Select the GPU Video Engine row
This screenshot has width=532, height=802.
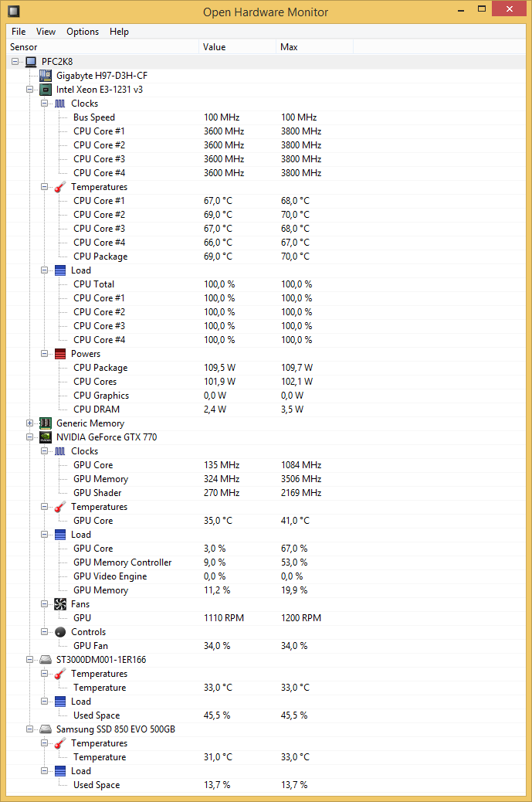coord(266,576)
